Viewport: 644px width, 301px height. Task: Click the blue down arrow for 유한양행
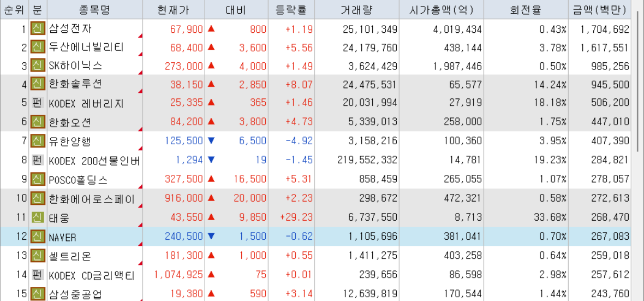tap(211, 141)
